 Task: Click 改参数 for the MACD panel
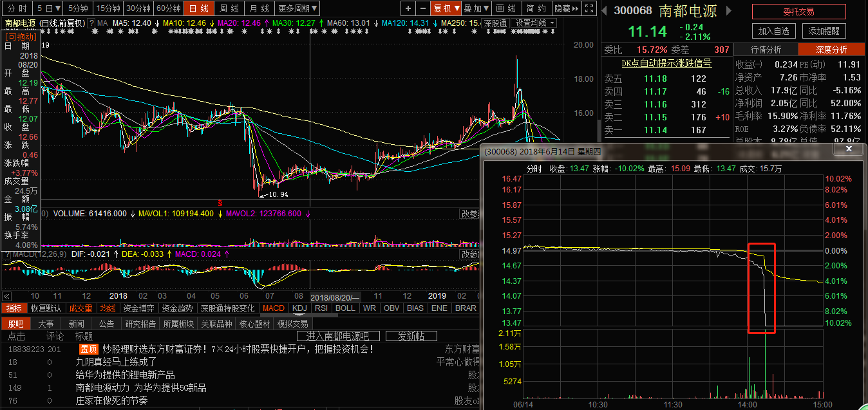[x=470, y=254]
